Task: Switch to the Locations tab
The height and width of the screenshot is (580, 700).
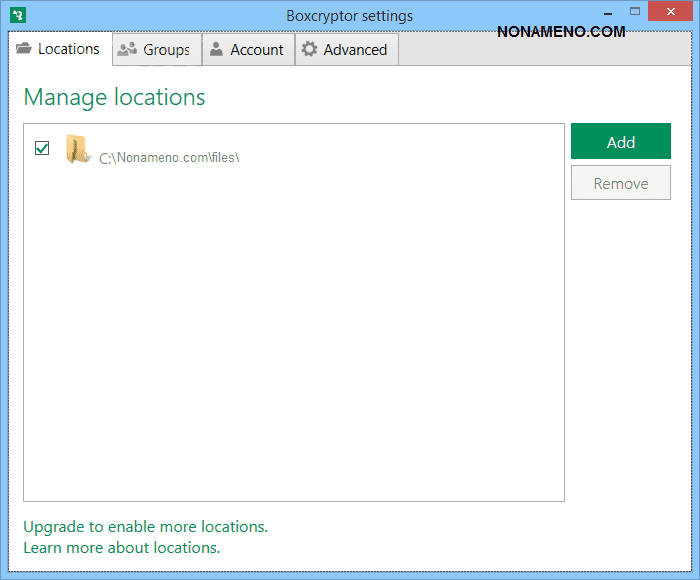Action: pos(58,49)
